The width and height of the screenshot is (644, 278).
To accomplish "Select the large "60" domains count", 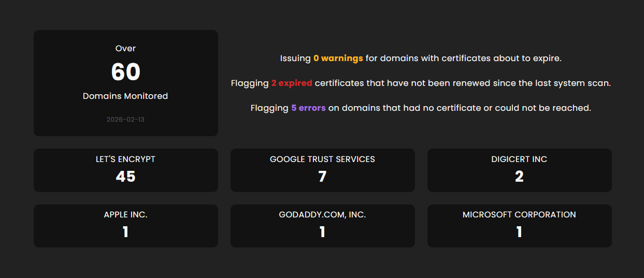I will 125,72.
